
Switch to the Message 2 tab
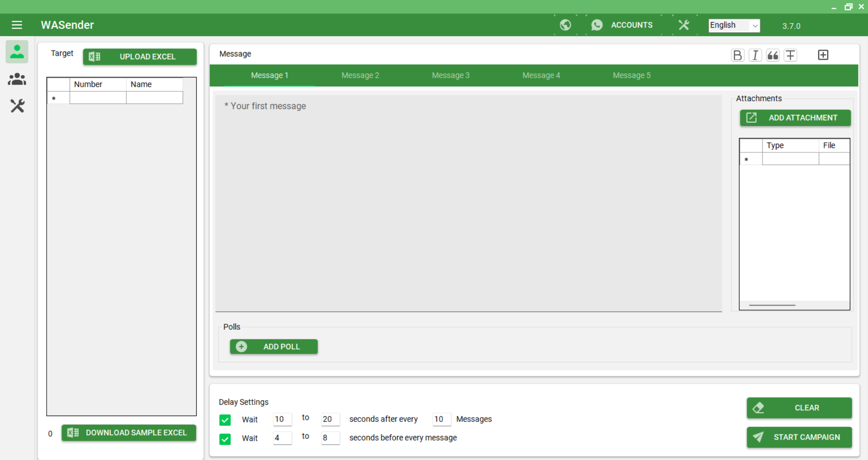click(x=360, y=76)
